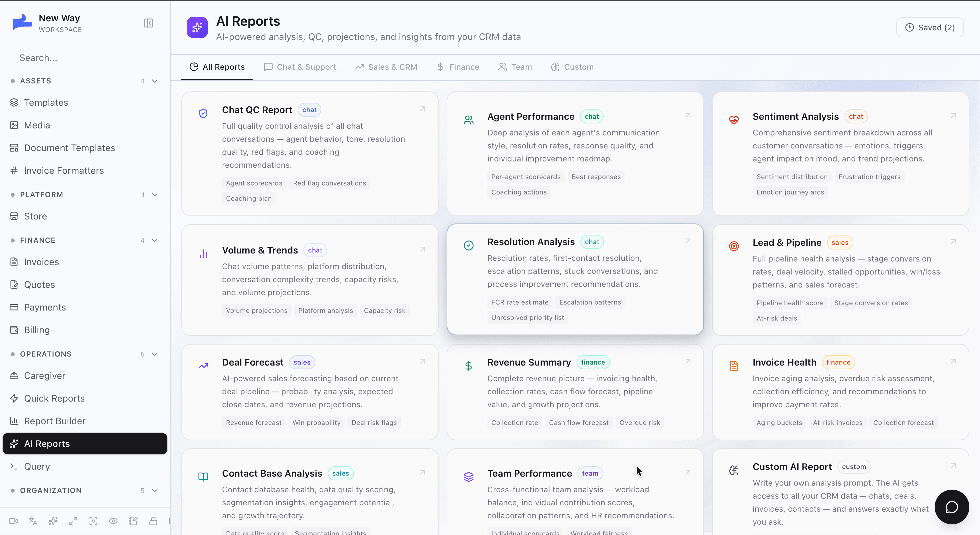Click the Lead & Pipeline target icon
980x535 pixels.
point(734,246)
